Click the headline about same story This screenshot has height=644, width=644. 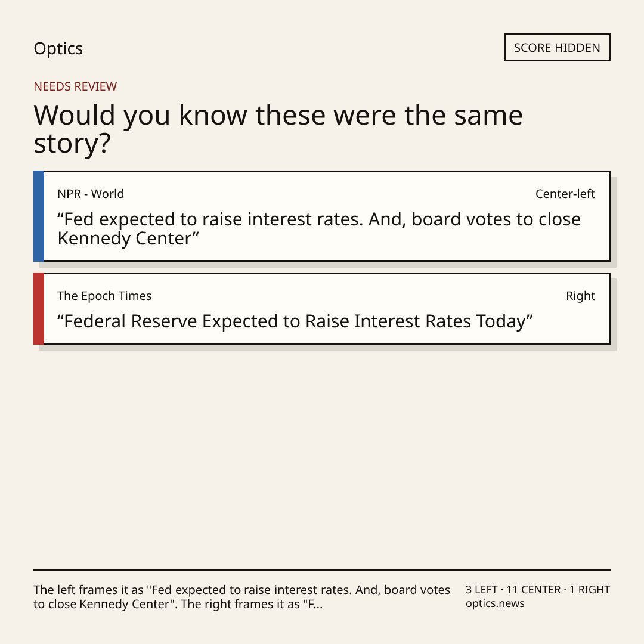[278, 129]
